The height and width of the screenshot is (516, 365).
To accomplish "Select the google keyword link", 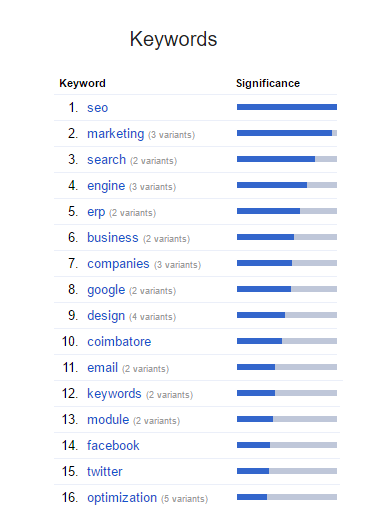I will point(106,290).
